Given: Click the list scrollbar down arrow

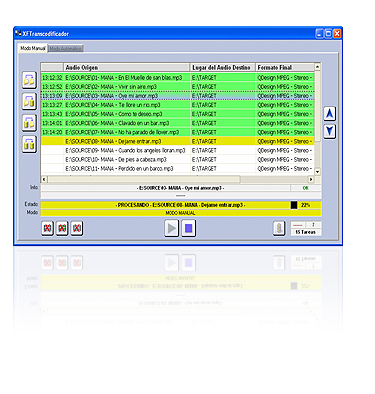Looking at the screenshot, I should pos(317,172).
